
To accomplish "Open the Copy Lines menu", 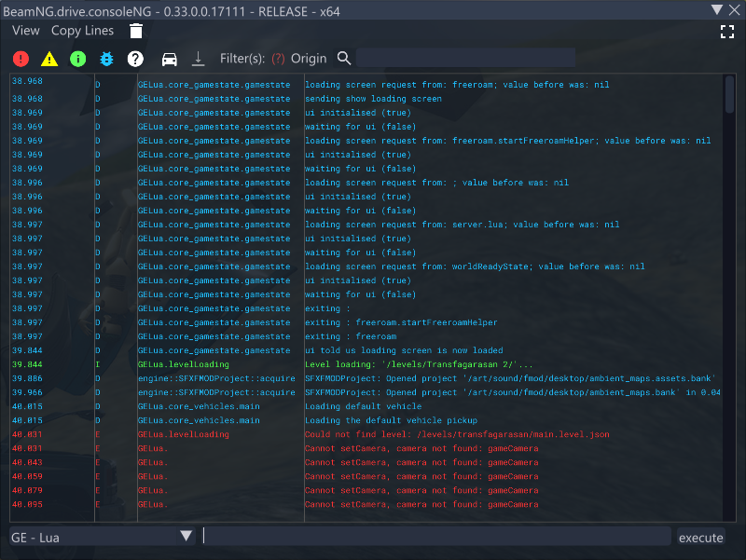I will (82, 31).
